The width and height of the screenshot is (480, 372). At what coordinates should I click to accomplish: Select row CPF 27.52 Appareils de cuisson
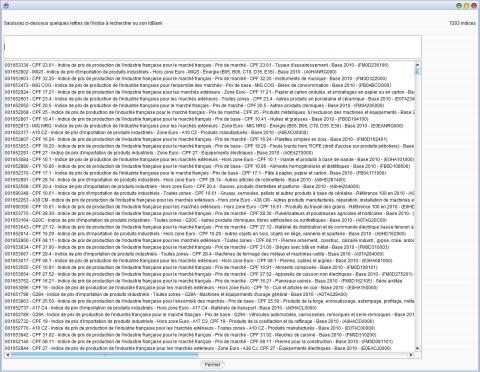pyautogui.click(x=209, y=274)
